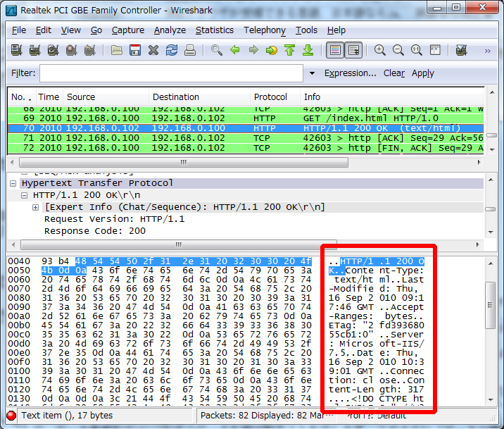
Task: Open the Filter history dropdown arrow
Action: click(312, 73)
